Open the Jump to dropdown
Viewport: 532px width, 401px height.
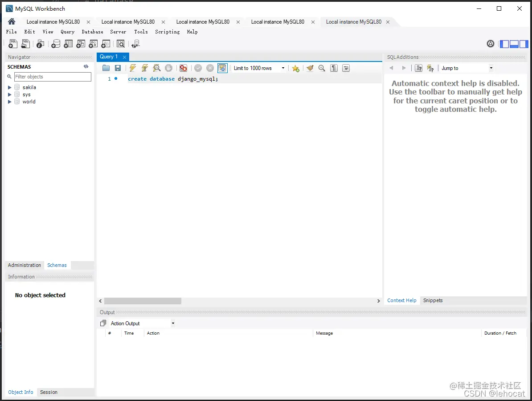tap(467, 68)
